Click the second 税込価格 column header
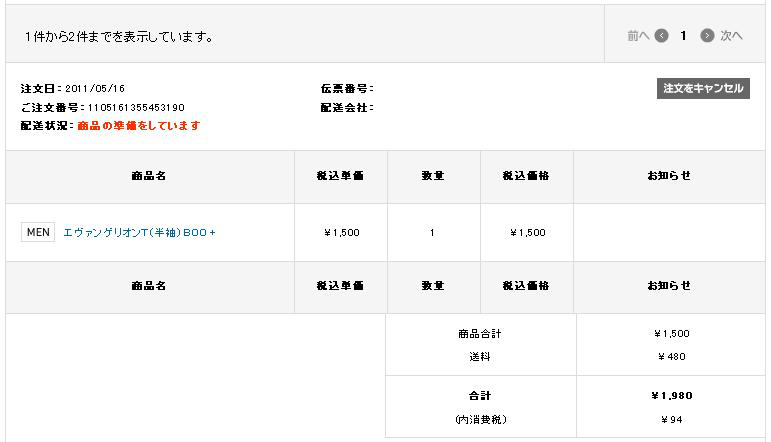This screenshot has height=442, width=771. pos(526,286)
